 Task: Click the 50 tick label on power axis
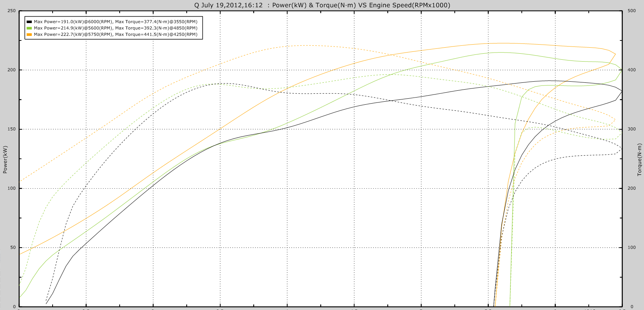13,248
